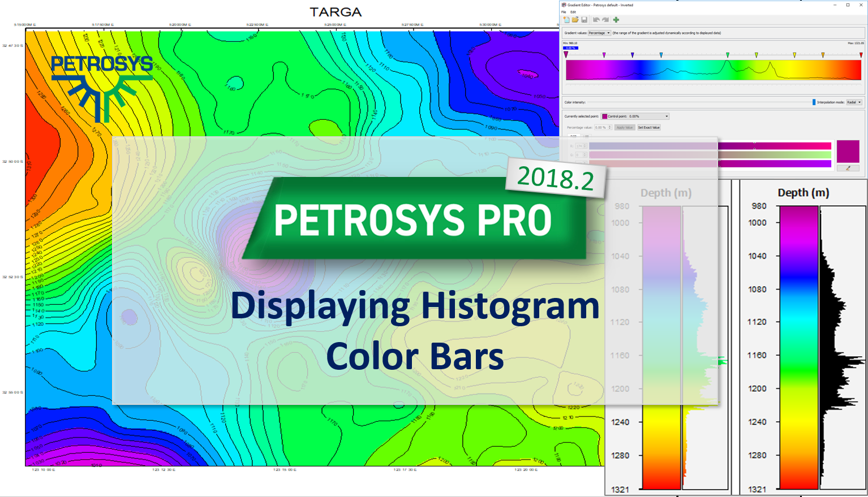868x497 pixels.
Task: Select the orange control point marker
Action: click(823, 55)
